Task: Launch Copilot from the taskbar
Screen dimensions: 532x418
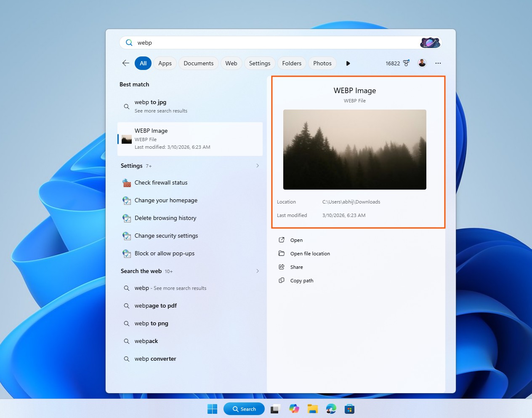Action: point(294,409)
